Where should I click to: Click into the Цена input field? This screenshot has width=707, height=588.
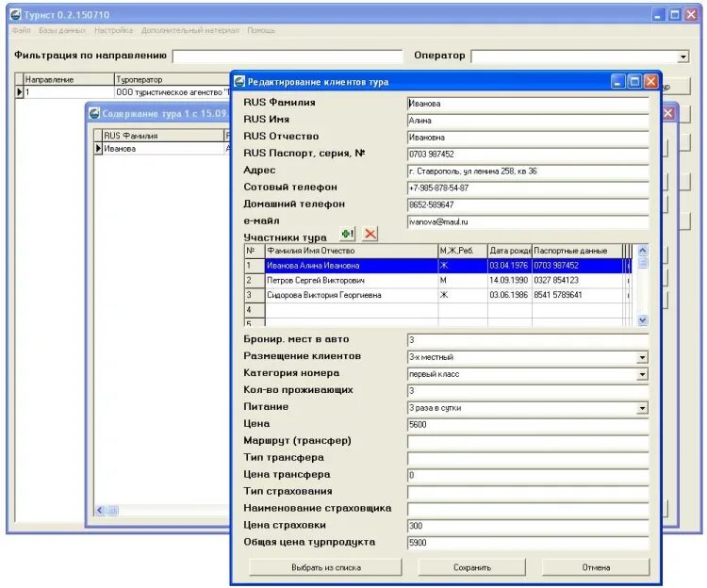click(528, 425)
